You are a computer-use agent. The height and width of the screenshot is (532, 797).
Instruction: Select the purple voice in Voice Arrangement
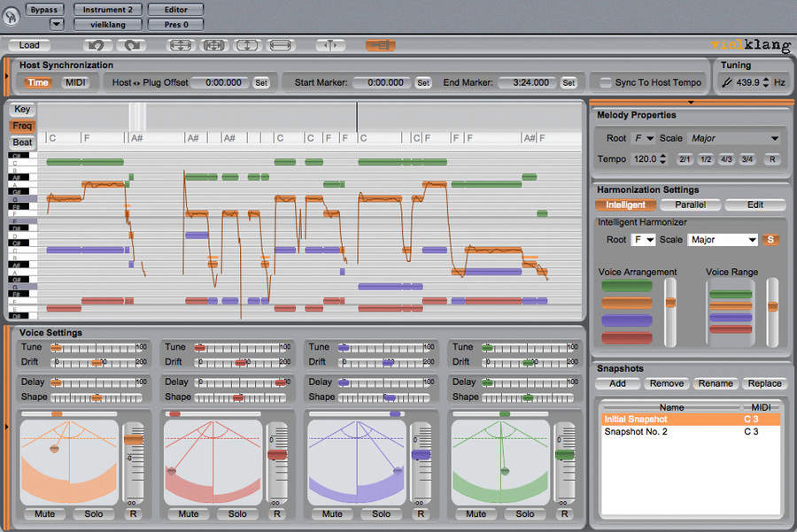coord(627,320)
